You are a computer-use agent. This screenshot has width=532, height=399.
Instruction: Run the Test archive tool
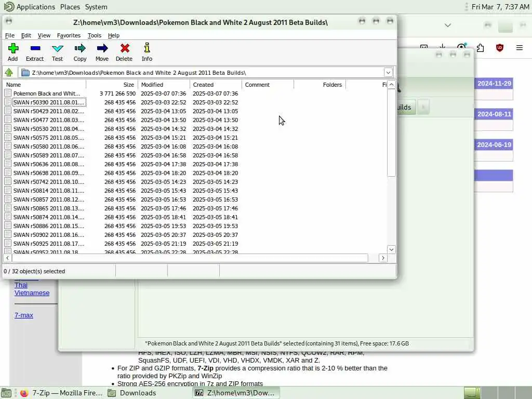tap(57, 48)
